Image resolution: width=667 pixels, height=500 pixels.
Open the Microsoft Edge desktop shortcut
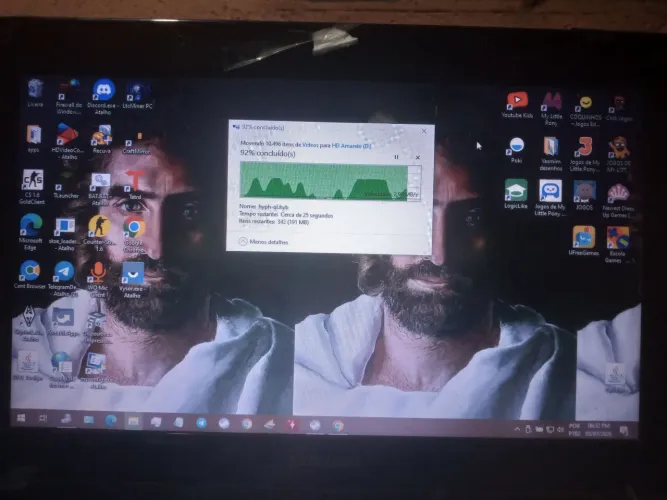31,231
